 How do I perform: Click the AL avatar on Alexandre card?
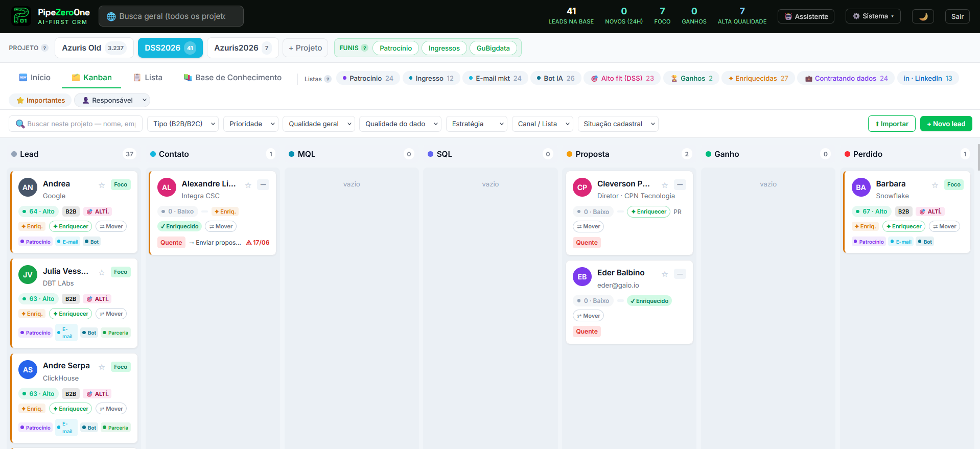tap(167, 187)
